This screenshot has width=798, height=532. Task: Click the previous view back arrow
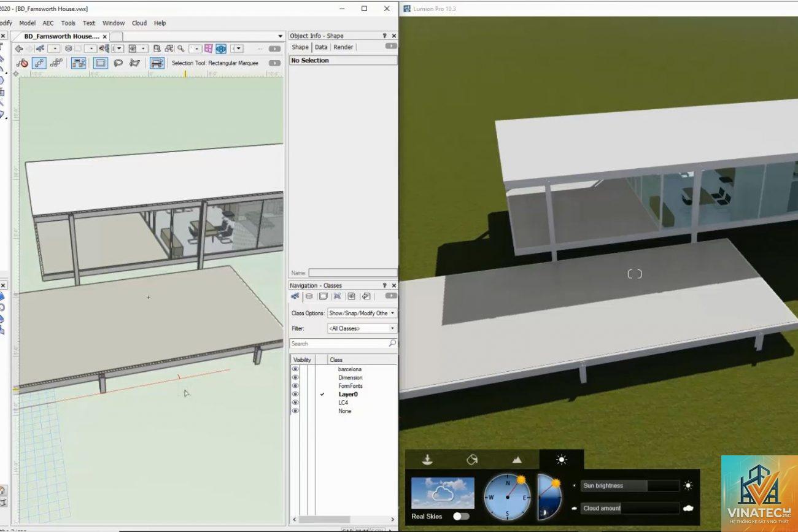19,48
